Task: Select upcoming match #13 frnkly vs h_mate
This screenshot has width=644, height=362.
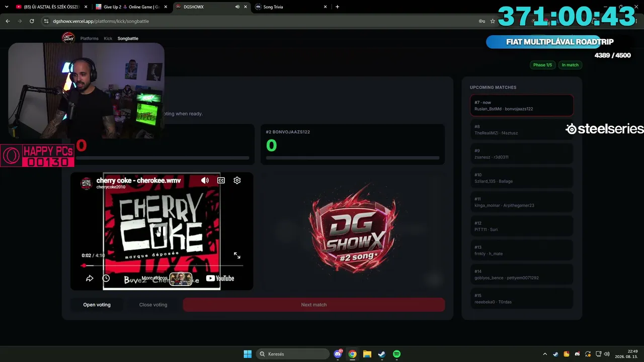Action: click(x=522, y=250)
